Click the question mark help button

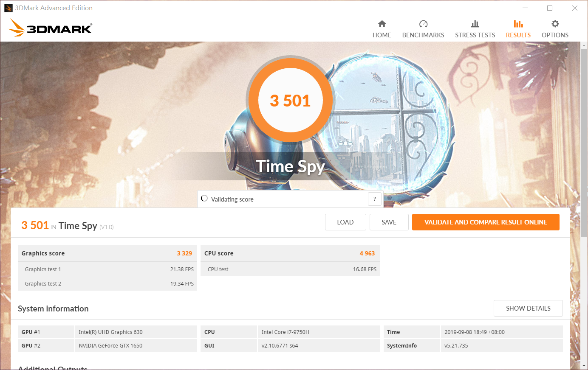point(374,199)
